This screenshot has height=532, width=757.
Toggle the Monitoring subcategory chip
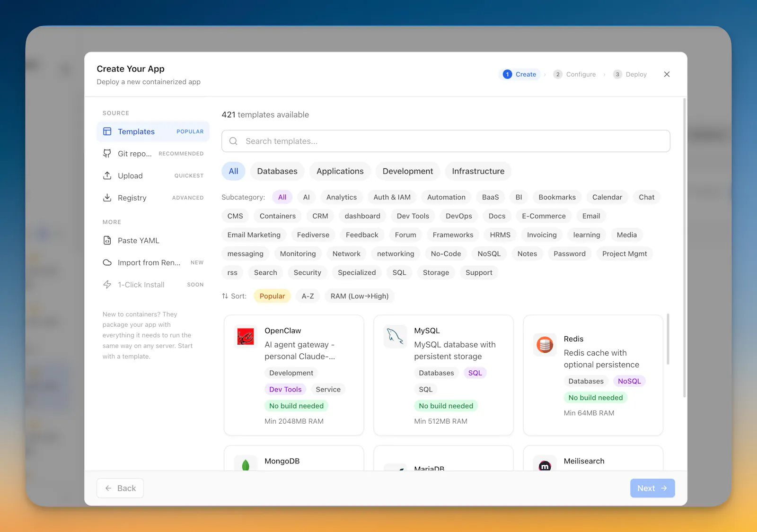[298, 254]
